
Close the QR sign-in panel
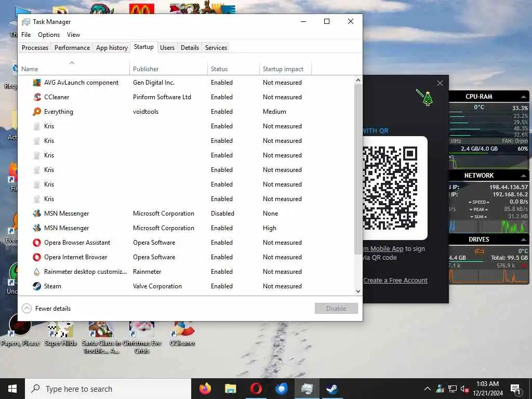coord(440,83)
